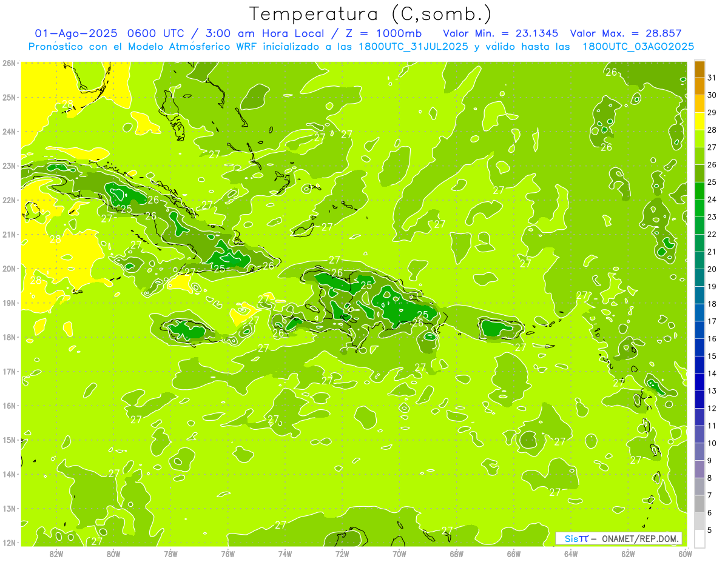Click "Valor Min. = 23.1345" in the header
The image size is (728, 562).
(x=500, y=33)
